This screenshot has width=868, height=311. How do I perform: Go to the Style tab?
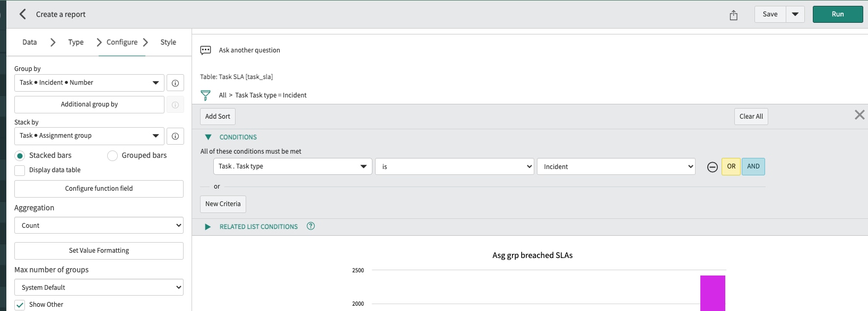[168, 42]
